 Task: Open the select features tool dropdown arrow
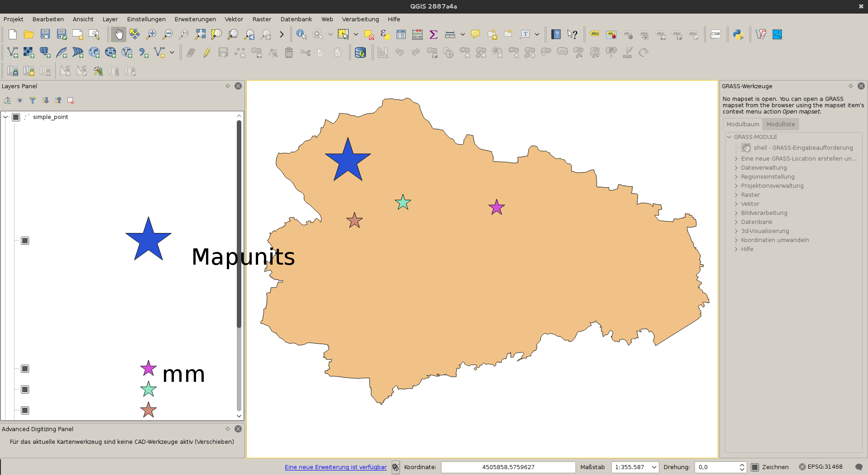[356, 34]
